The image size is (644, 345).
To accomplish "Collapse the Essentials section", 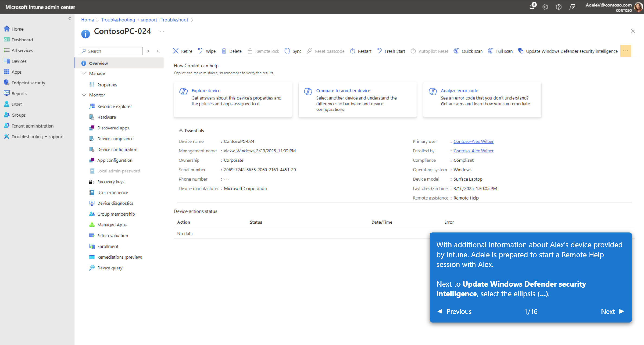I will click(181, 131).
